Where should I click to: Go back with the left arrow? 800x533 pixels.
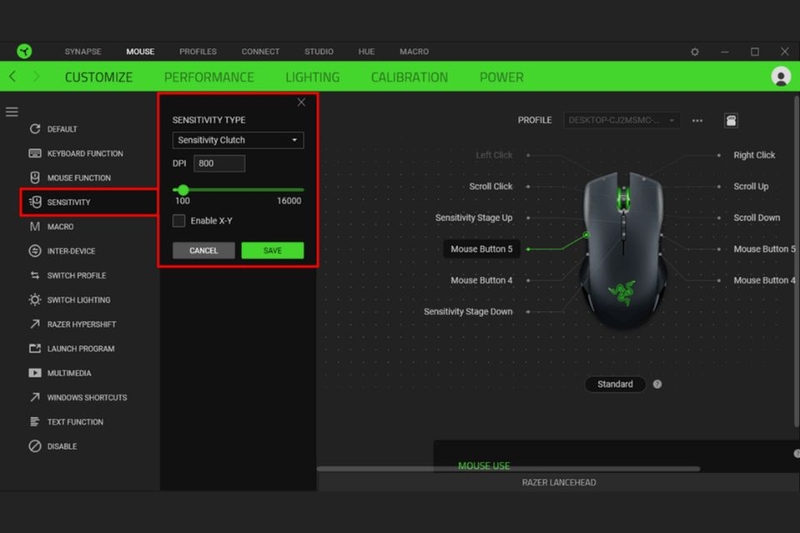pos(13,77)
